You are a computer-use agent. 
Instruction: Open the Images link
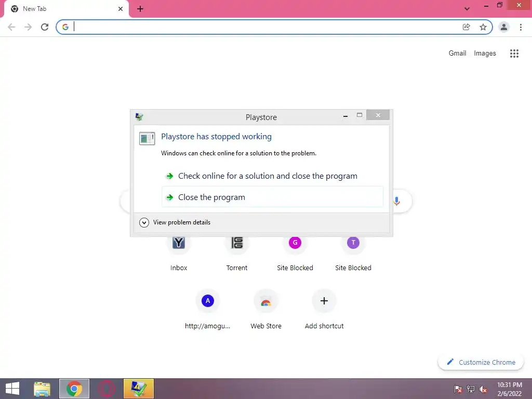coord(485,54)
